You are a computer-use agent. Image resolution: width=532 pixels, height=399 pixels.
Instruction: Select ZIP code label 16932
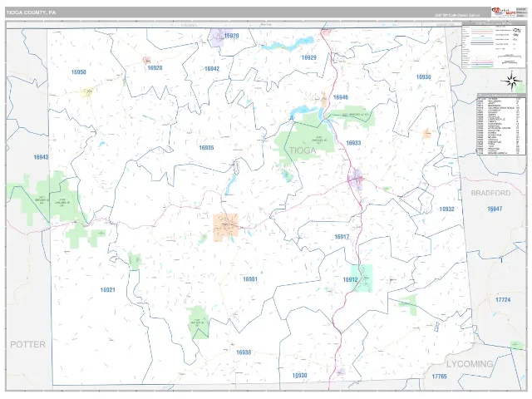[x=446, y=209]
